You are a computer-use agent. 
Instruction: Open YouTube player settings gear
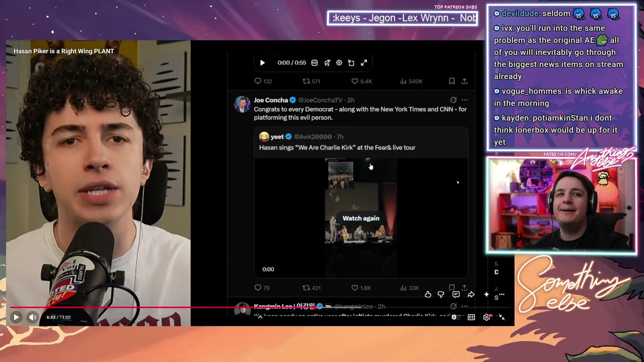487,317
